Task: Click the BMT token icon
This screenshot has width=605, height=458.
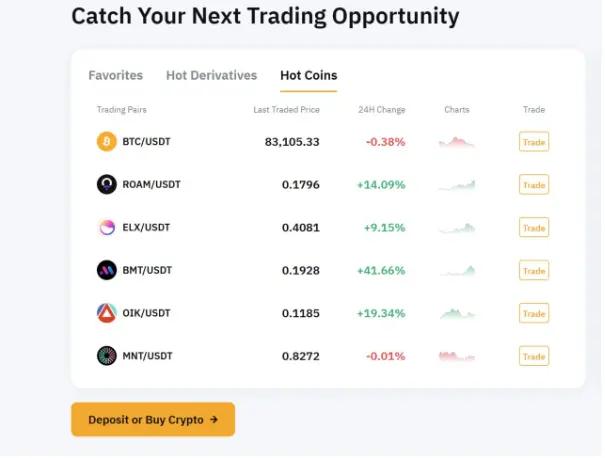Action: [x=106, y=270]
